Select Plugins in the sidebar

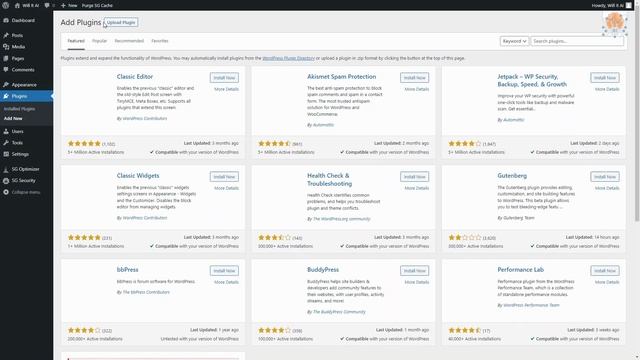[26, 96]
